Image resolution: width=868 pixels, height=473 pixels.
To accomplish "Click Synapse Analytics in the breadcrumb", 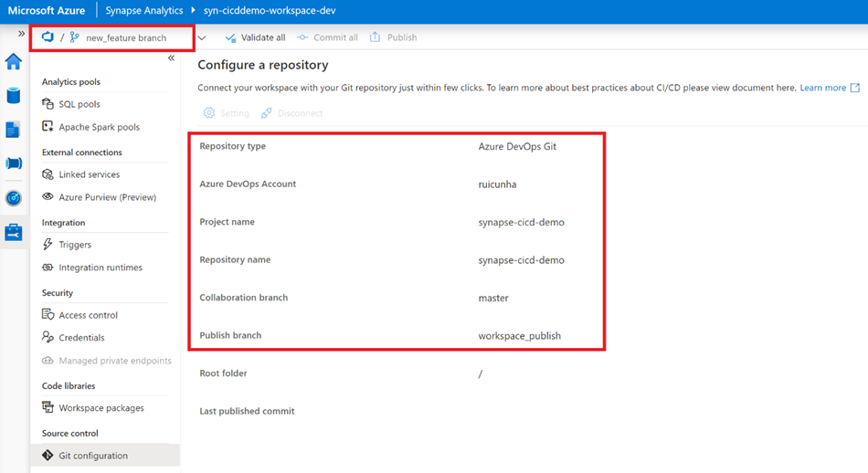I will [x=144, y=11].
